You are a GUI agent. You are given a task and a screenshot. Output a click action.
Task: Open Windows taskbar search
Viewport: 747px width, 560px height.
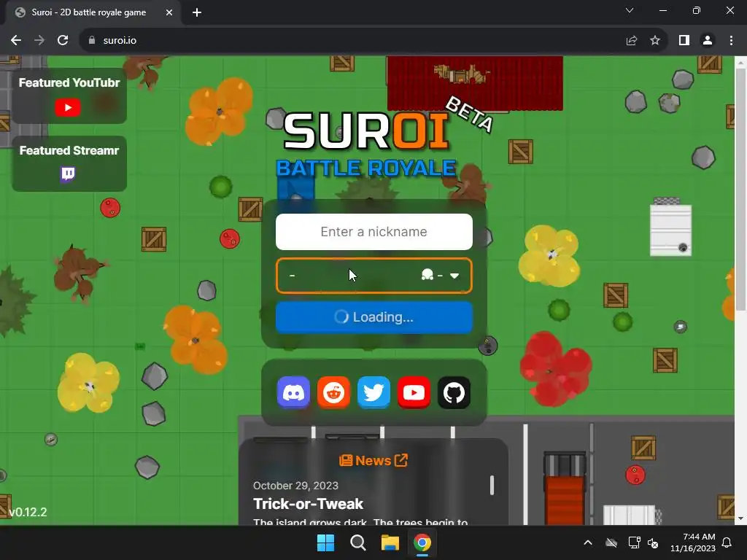(357, 542)
